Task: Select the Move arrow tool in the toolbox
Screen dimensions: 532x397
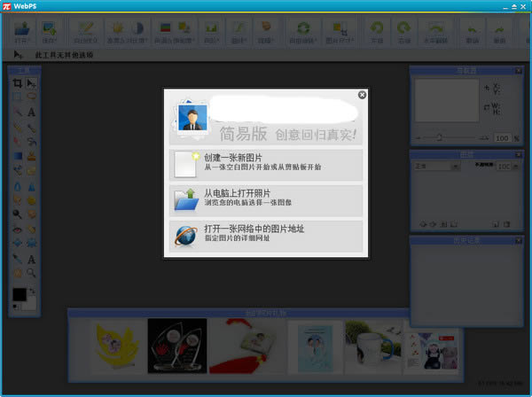Action: click(32, 83)
